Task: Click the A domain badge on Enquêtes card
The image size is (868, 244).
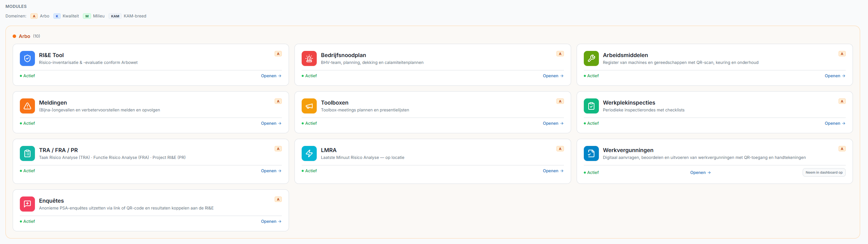Action: (278, 199)
